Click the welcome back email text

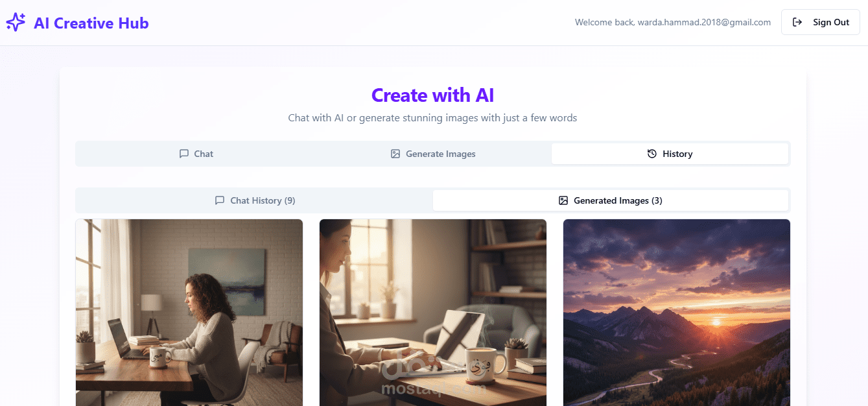coord(673,22)
